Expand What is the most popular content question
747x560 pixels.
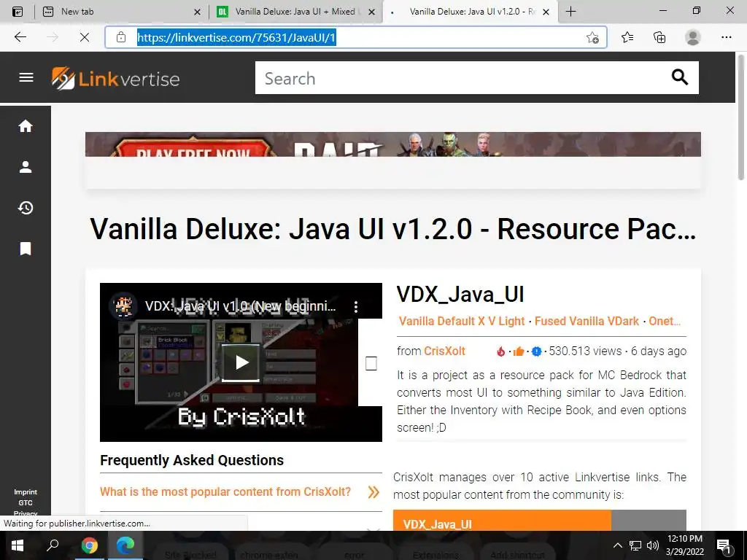(225, 491)
